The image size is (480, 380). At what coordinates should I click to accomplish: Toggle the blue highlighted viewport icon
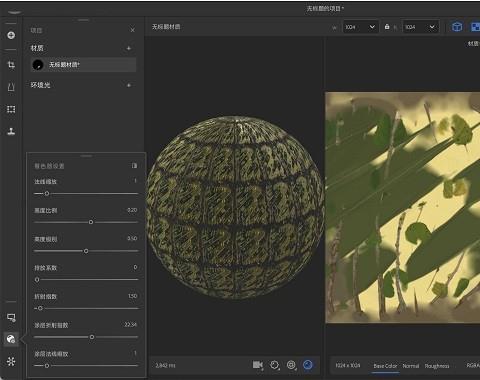[x=308, y=365]
